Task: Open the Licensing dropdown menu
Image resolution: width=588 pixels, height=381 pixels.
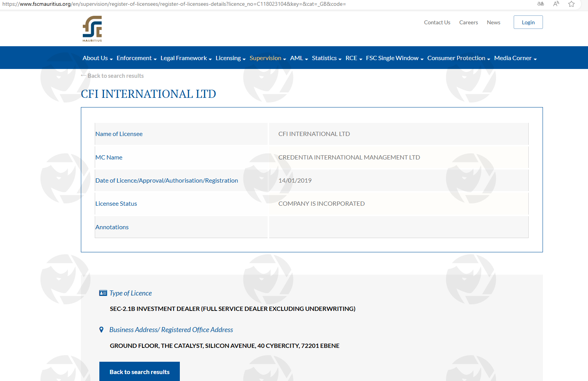Action: 230,58
